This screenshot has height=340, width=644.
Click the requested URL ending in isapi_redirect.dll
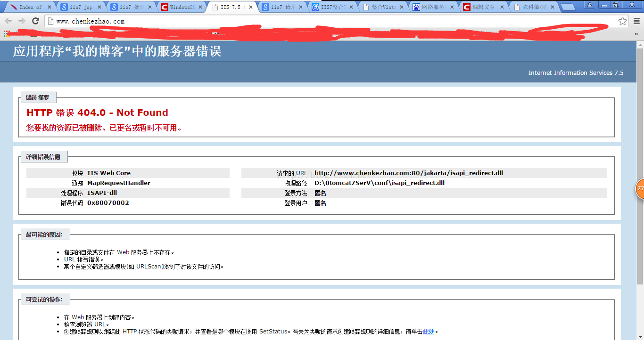pyautogui.click(x=409, y=173)
